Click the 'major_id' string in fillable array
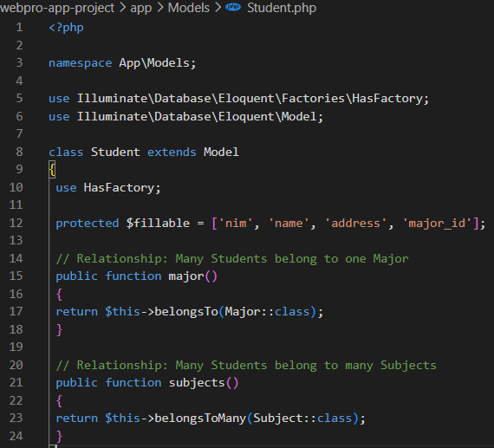The height and width of the screenshot is (448, 494). coord(437,223)
